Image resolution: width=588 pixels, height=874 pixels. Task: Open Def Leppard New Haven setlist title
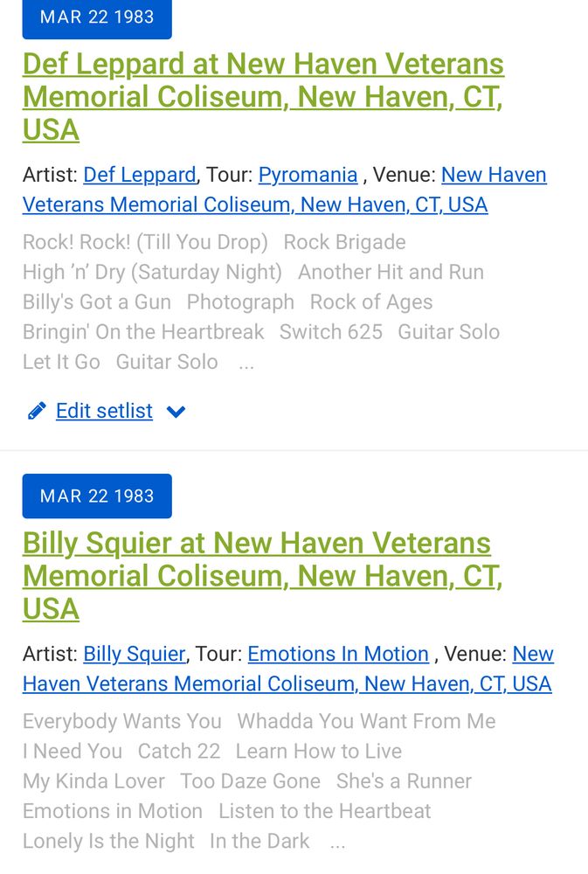(263, 96)
